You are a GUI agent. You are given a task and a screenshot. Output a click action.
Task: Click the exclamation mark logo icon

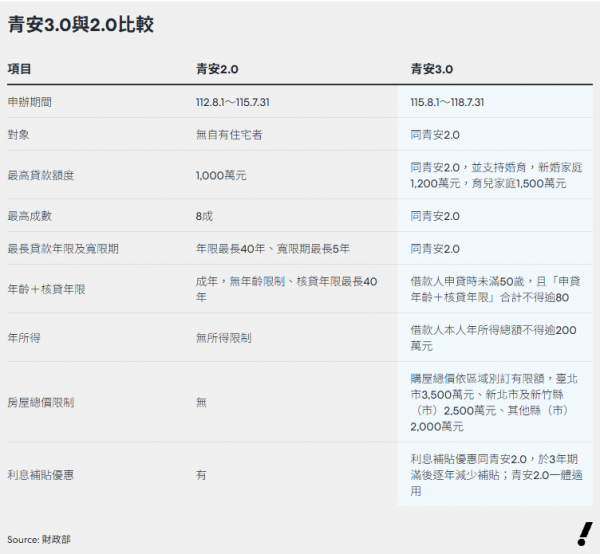tap(585, 534)
